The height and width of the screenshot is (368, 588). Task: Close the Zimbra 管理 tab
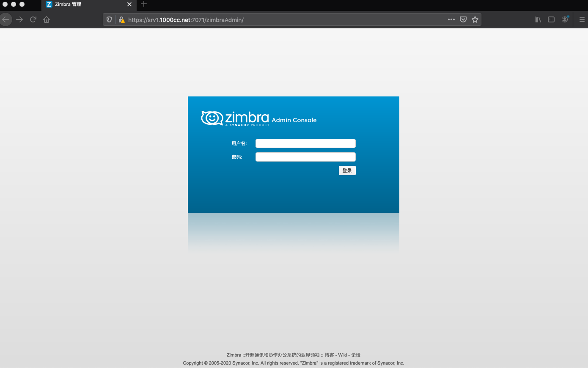pos(129,4)
